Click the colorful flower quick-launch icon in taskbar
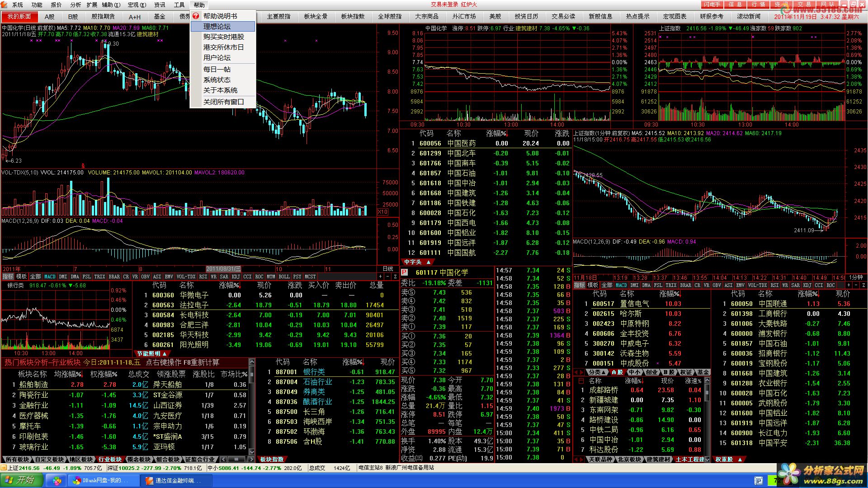 click(57, 481)
